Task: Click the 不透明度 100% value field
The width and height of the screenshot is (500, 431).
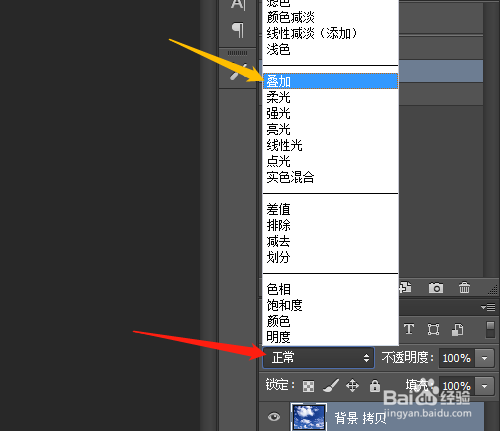Action: click(457, 358)
